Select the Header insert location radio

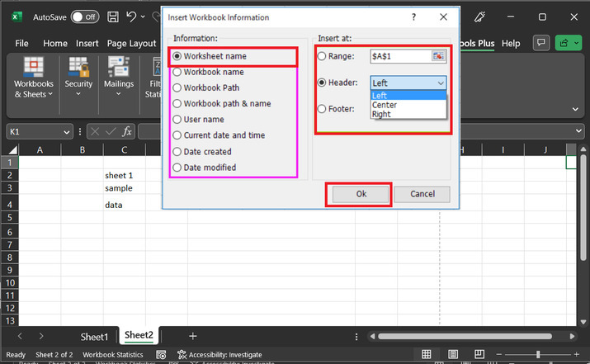tap(337, 83)
